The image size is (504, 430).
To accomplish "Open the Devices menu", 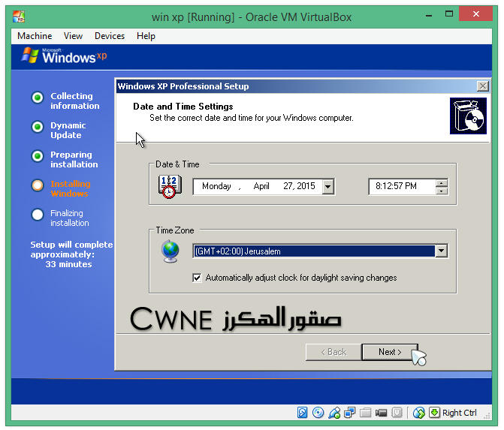I will pyautogui.click(x=109, y=36).
